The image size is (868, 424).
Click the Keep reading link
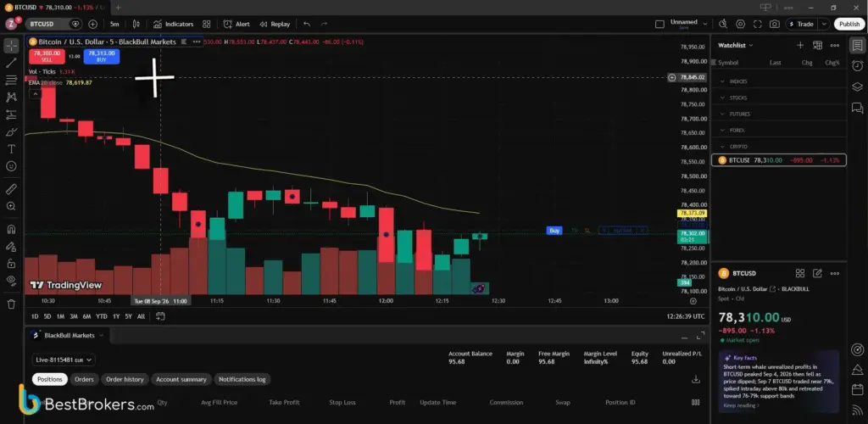click(741, 405)
